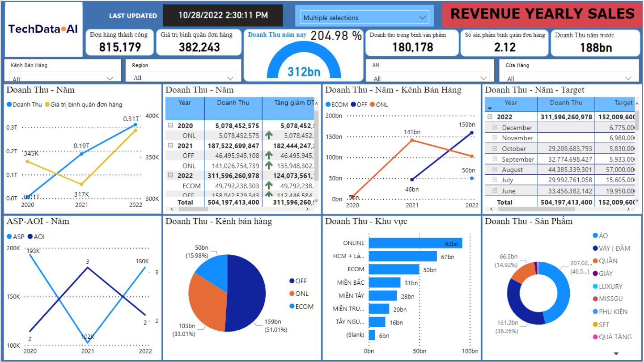
Task: Click the TechData AI logo
Action: coord(43,29)
